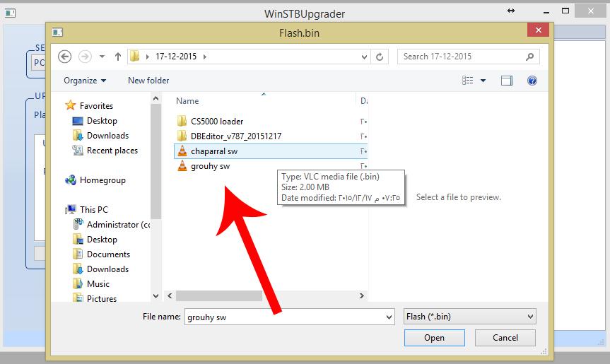Maximize the WinSTBUpgrader window
The width and height of the screenshot is (610, 364).
tap(565, 11)
